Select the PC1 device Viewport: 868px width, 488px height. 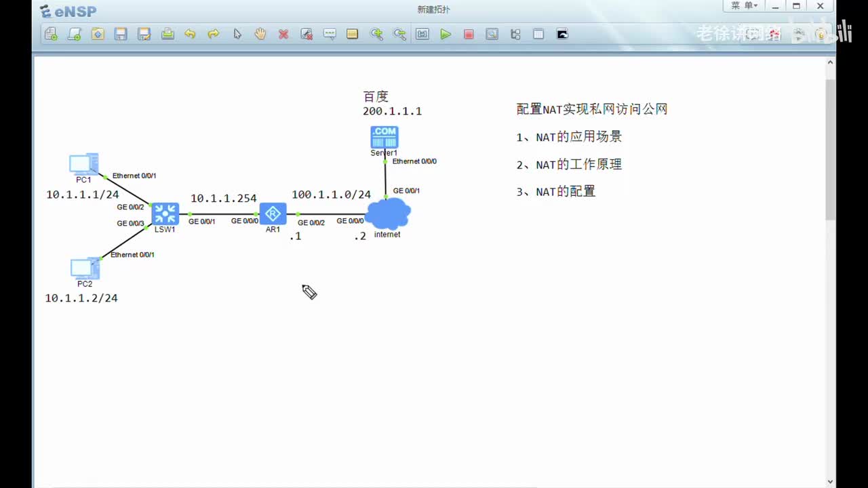point(84,165)
